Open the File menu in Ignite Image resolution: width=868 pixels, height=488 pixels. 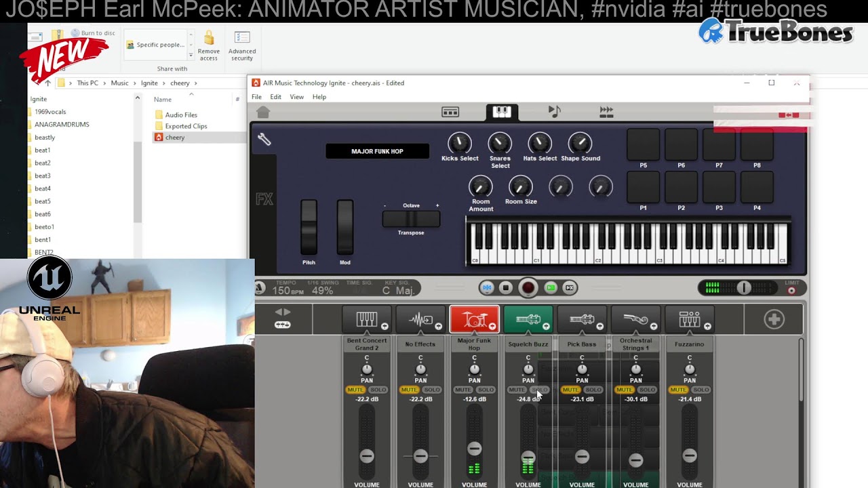256,97
